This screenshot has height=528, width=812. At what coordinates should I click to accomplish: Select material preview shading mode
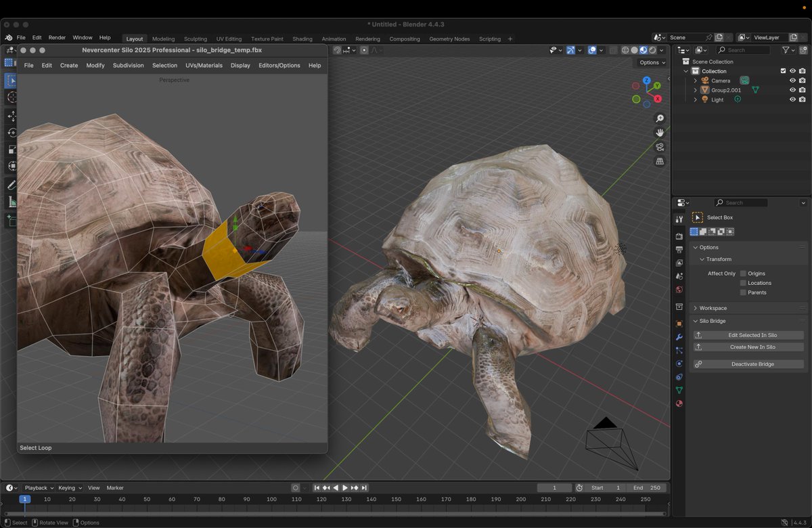click(643, 50)
